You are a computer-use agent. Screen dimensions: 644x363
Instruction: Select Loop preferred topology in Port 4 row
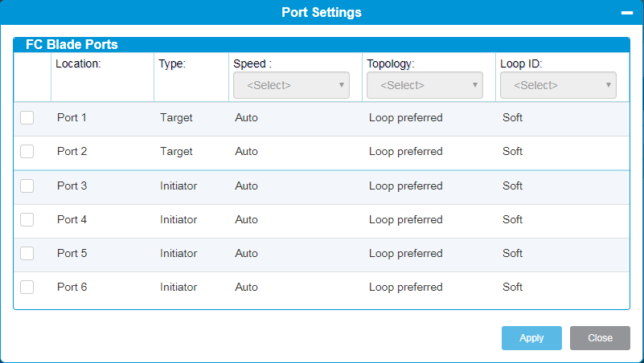click(x=406, y=220)
